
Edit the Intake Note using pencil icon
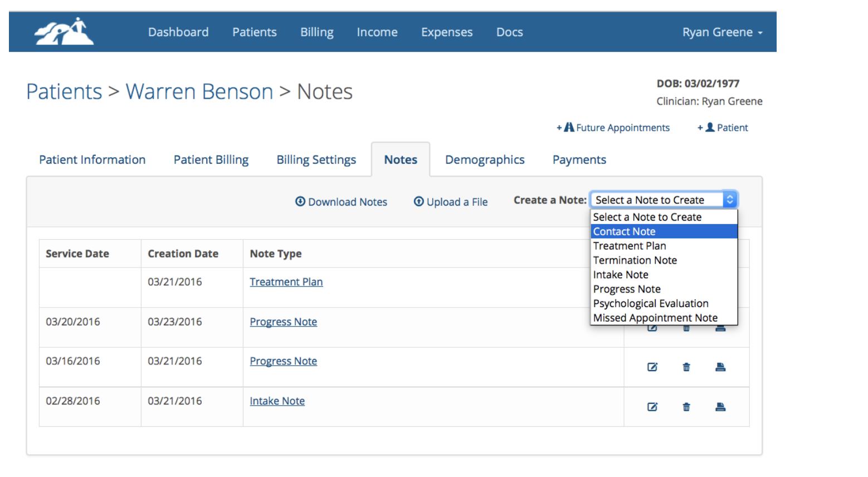pyautogui.click(x=652, y=407)
